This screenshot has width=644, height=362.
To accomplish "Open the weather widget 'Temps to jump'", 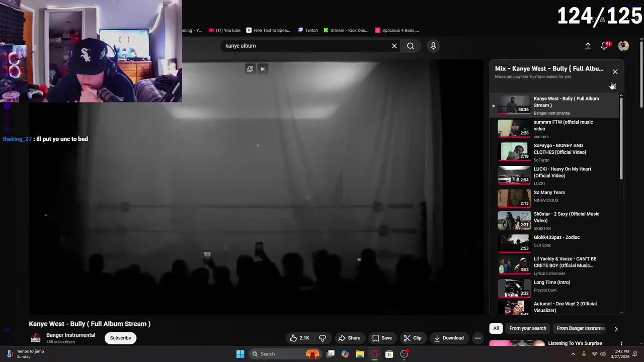I will 25,354.
